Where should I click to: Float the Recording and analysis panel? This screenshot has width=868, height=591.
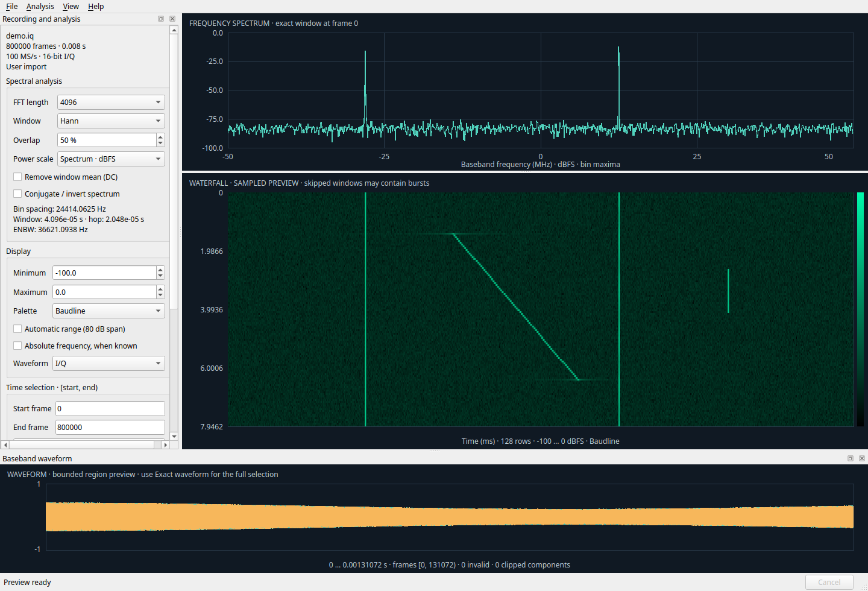click(x=161, y=19)
